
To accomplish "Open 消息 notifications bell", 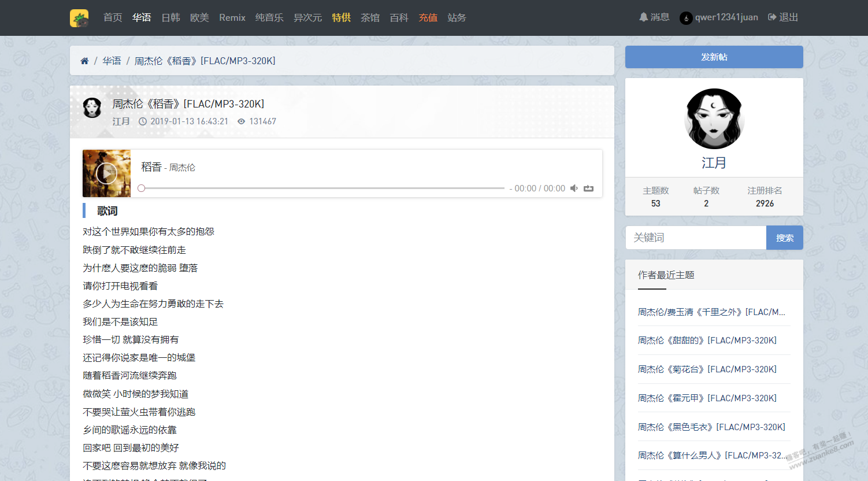I will pyautogui.click(x=654, y=17).
